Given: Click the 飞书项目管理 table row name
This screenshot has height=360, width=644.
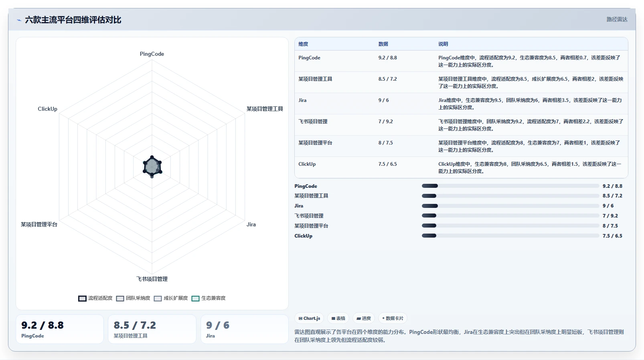Looking at the screenshot, I should point(313,122).
